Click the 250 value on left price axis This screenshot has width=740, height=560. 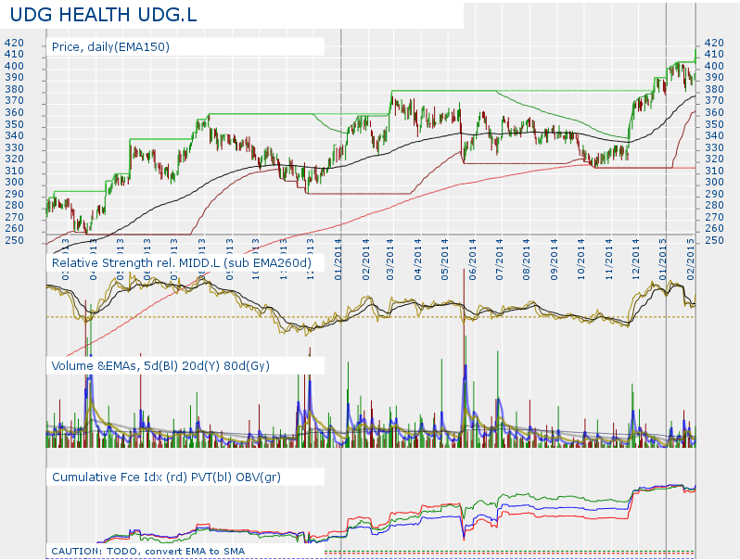14,241
